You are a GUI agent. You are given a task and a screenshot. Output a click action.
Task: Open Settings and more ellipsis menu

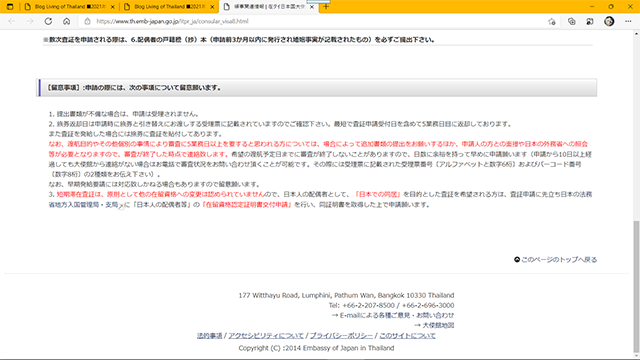point(628,21)
